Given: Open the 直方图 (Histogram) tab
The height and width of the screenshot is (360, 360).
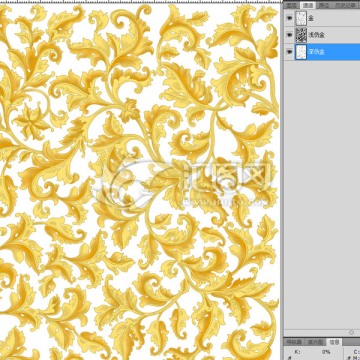Looking at the screenshot, I should 315,342.
